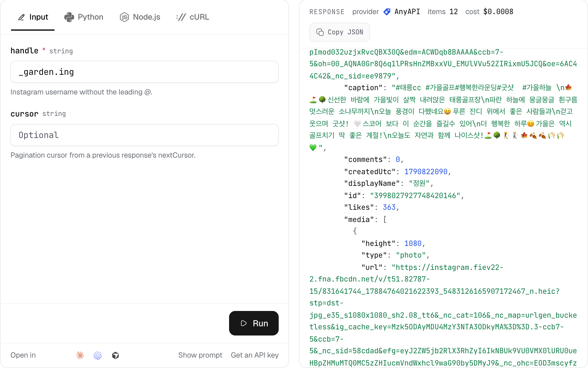Open in the cube-icon app

[115, 355]
